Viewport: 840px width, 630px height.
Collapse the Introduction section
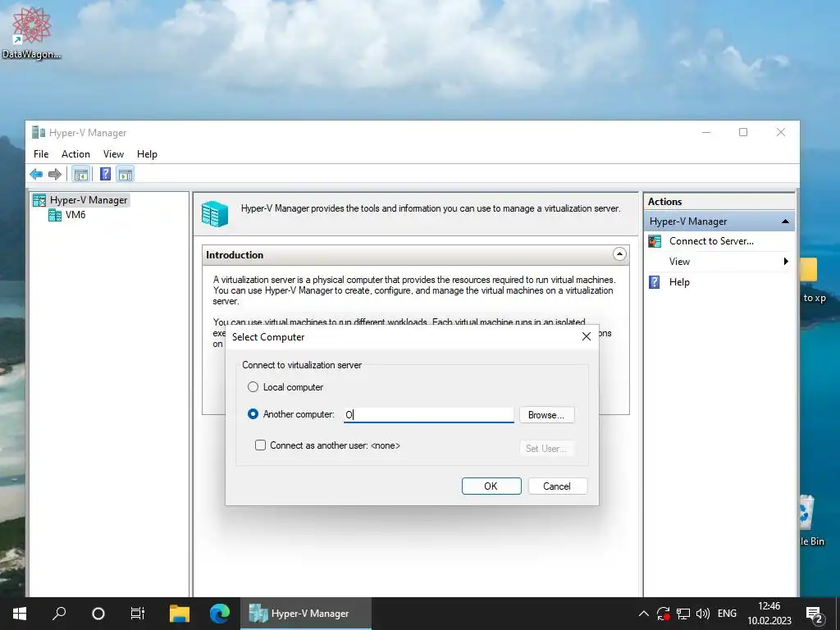pyautogui.click(x=619, y=254)
